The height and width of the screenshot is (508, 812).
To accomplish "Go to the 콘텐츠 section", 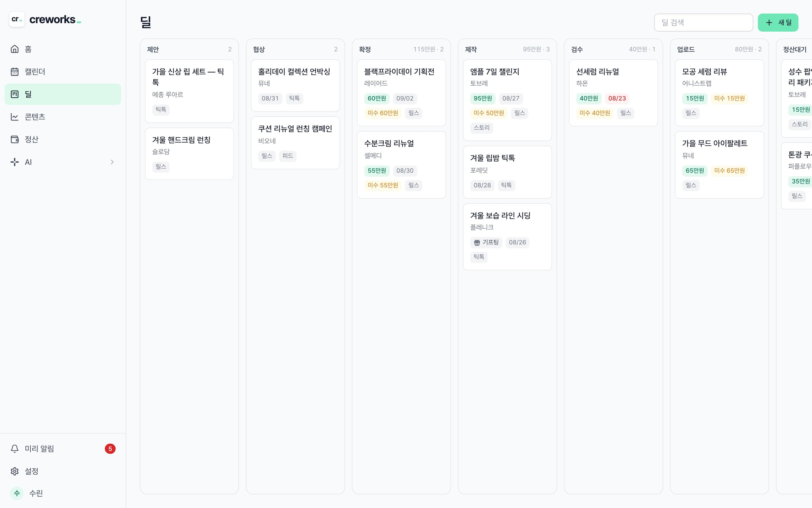I will click(63, 117).
